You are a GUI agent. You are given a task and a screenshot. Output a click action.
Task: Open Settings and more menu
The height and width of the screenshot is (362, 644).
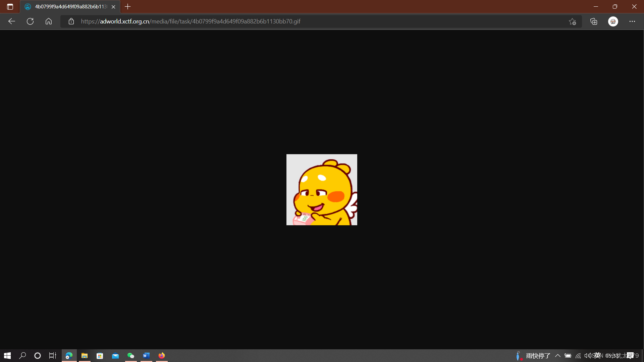coord(632,21)
